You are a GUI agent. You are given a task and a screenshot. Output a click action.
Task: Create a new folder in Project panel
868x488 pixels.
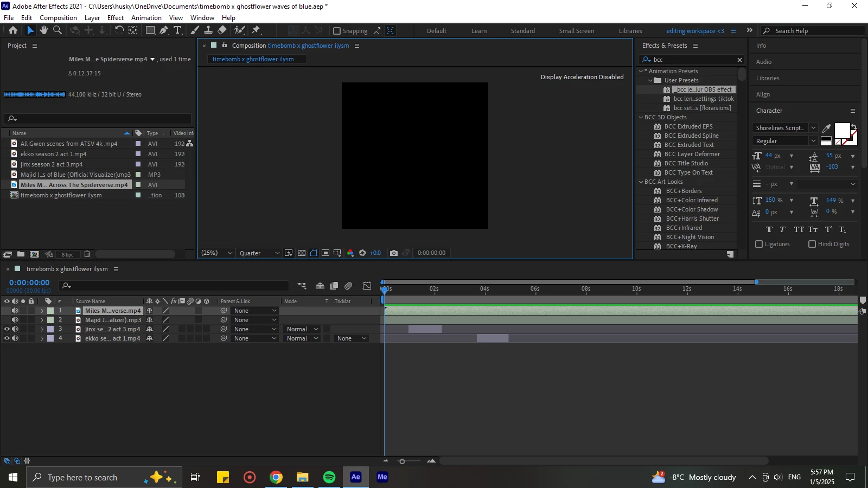pos(21,254)
